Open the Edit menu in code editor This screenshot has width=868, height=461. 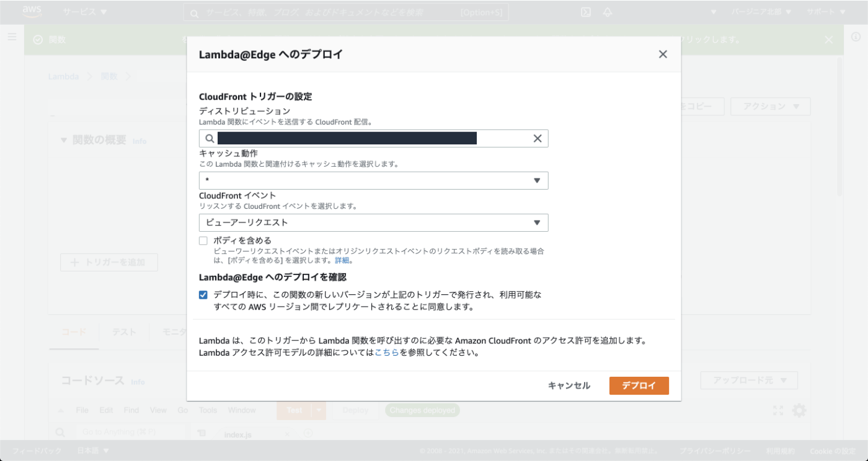[x=106, y=410]
